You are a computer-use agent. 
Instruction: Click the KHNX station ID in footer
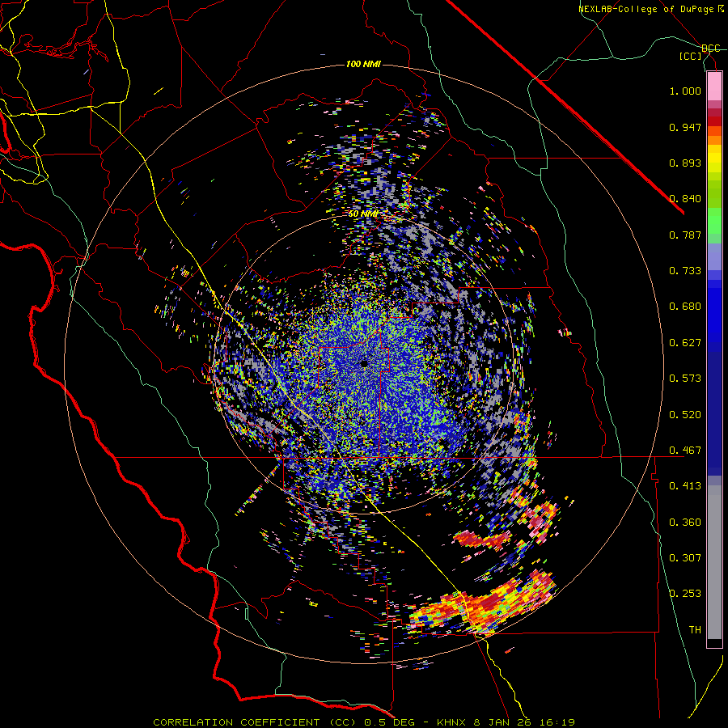(453, 722)
